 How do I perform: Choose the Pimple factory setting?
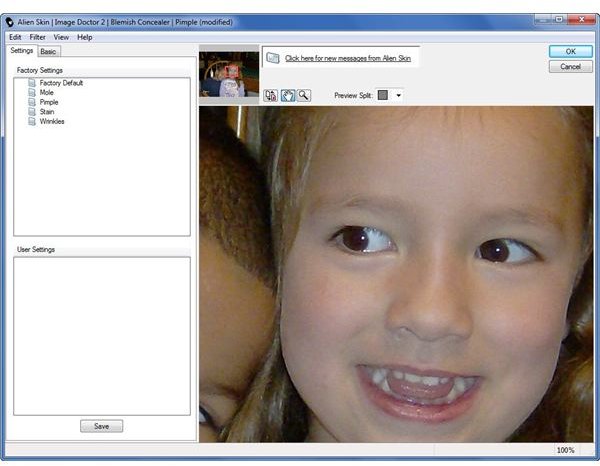click(49, 102)
